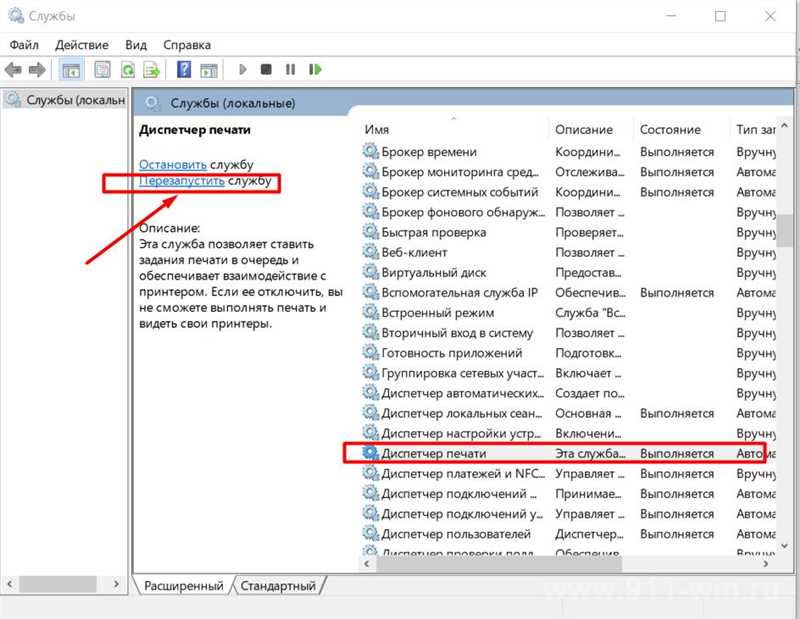Click the services list scroll-up arrow

click(x=785, y=126)
